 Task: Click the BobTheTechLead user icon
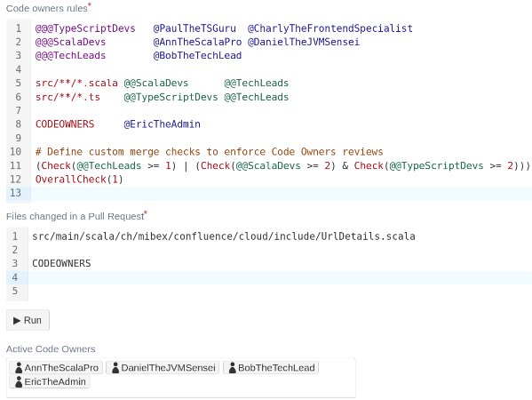pyautogui.click(x=233, y=368)
